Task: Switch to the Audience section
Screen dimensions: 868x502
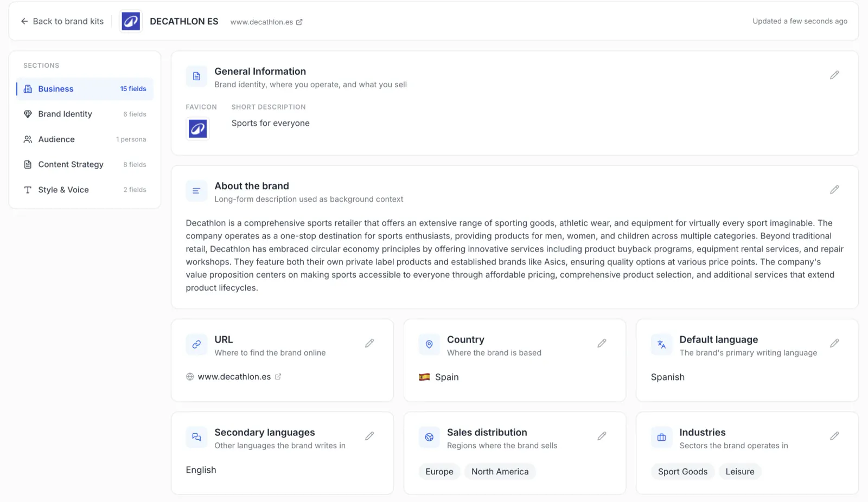Action: pos(85,139)
